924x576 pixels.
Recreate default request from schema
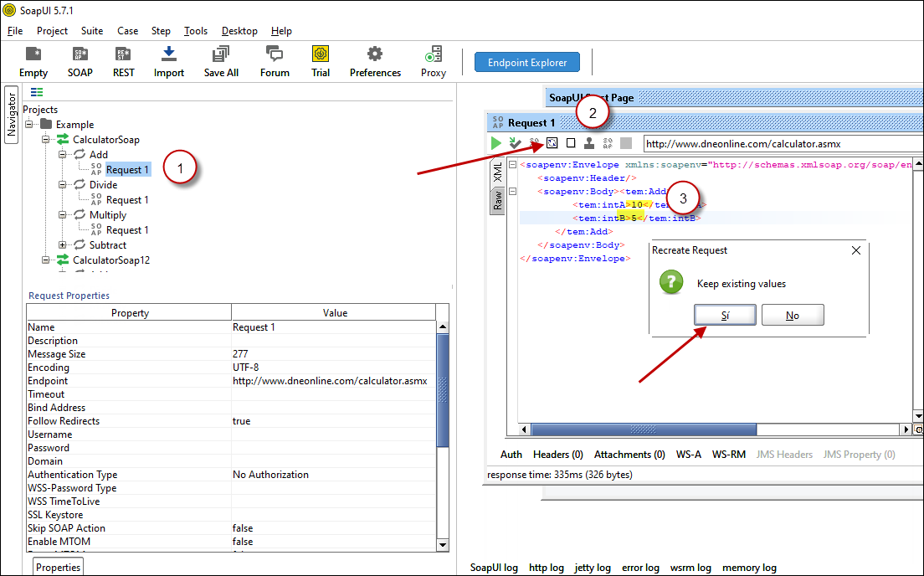(x=552, y=142)
